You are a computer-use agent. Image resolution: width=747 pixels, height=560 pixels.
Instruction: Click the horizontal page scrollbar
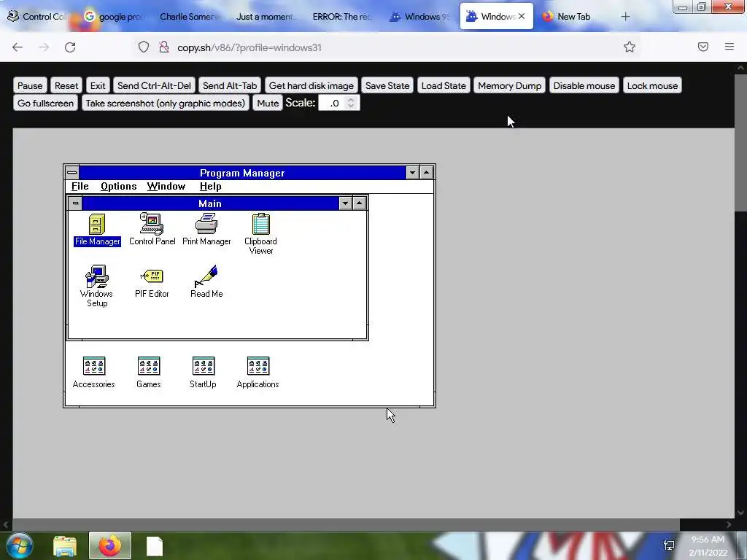pos(346,524)
